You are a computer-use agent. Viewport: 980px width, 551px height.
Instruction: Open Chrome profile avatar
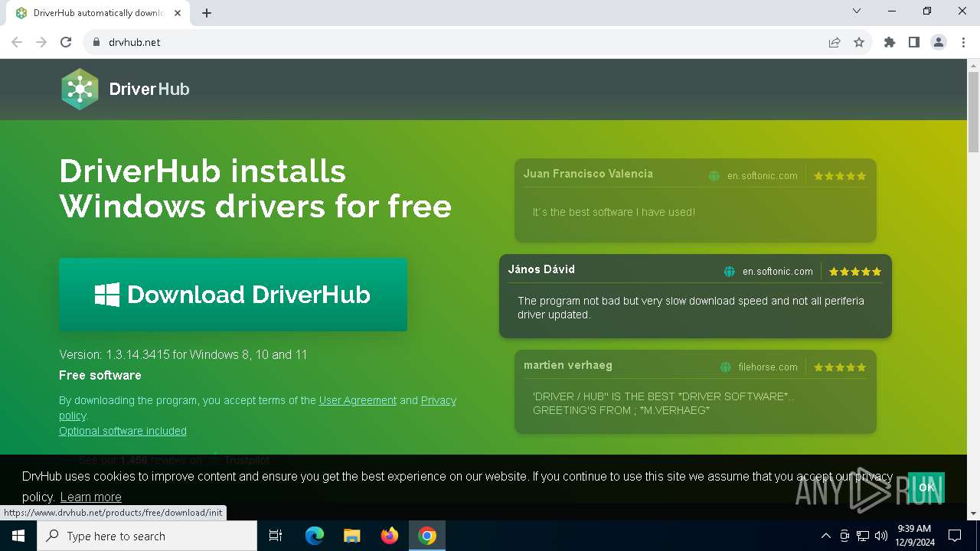[939, 42]
